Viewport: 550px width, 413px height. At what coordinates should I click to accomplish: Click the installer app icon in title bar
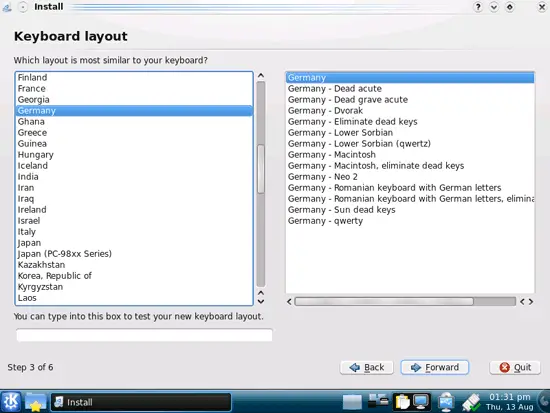(x=7, y=7)
